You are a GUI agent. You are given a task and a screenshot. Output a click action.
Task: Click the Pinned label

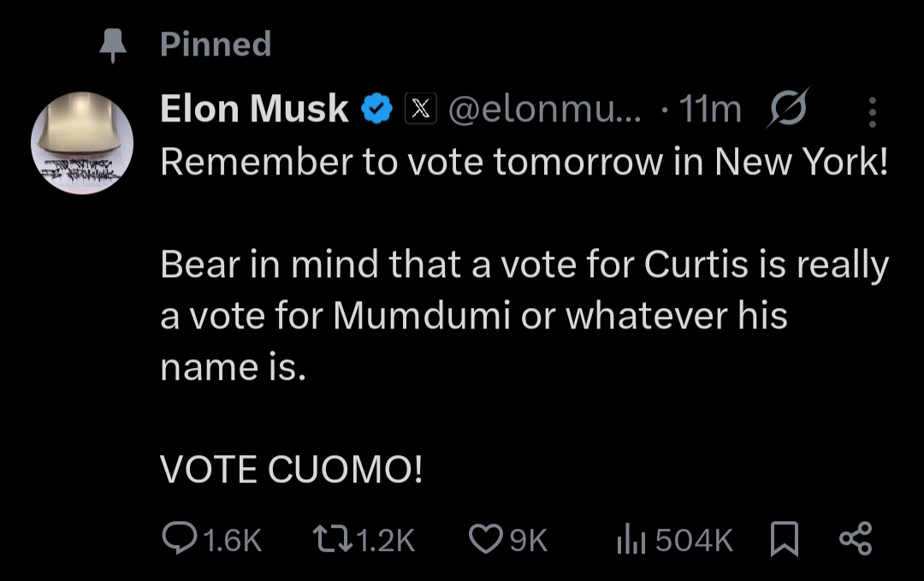coord(216,44)
